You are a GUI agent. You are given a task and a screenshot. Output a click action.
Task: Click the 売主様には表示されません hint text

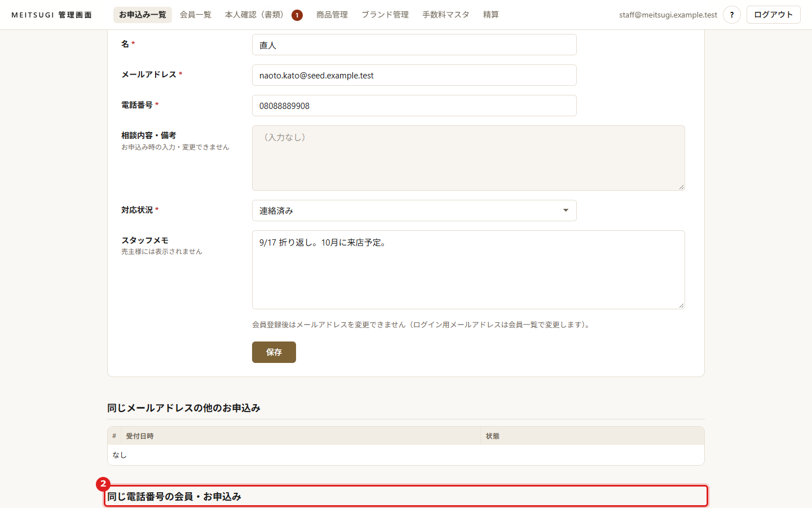(x=162, y=252)
